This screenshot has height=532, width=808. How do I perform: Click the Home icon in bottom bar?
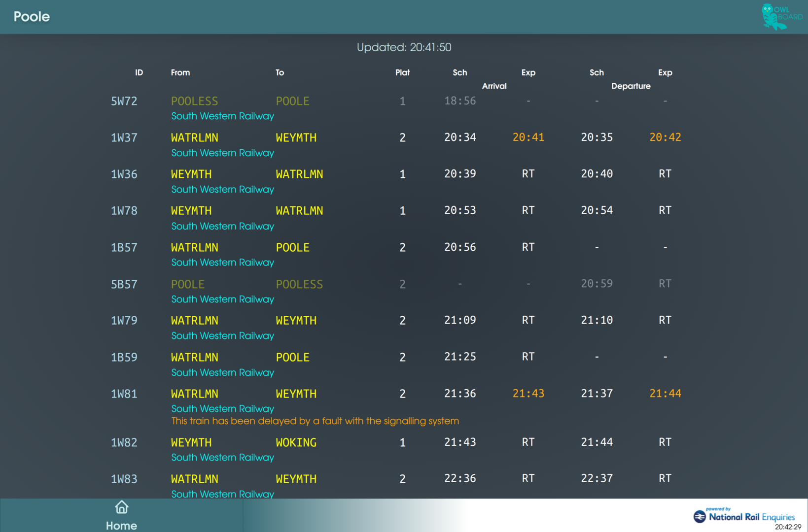[121, 507]
